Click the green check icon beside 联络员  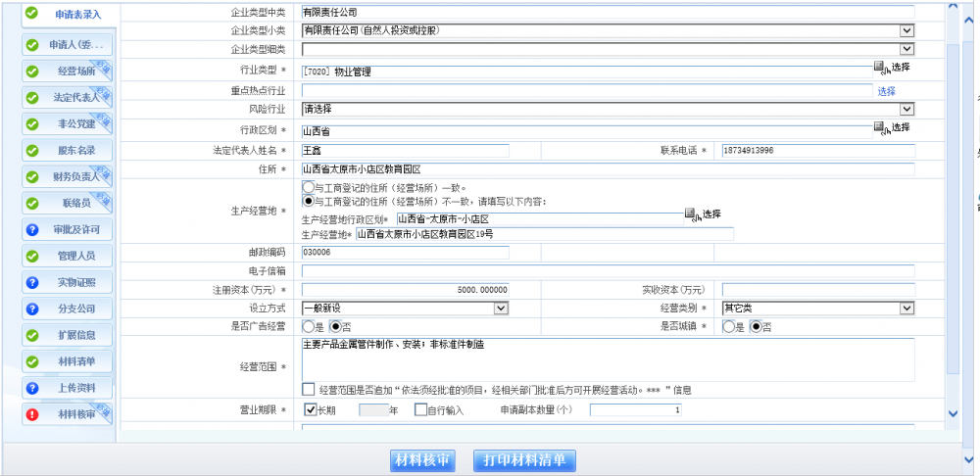point(32,203)
